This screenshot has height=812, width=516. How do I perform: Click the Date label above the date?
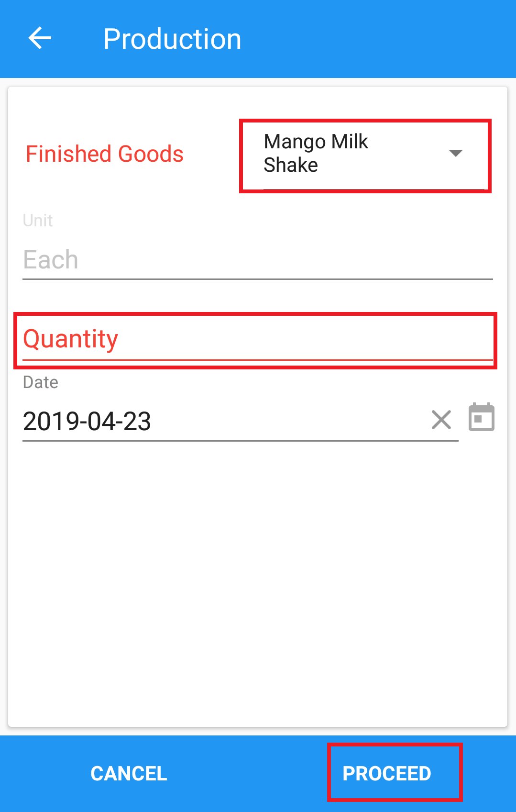41,382
